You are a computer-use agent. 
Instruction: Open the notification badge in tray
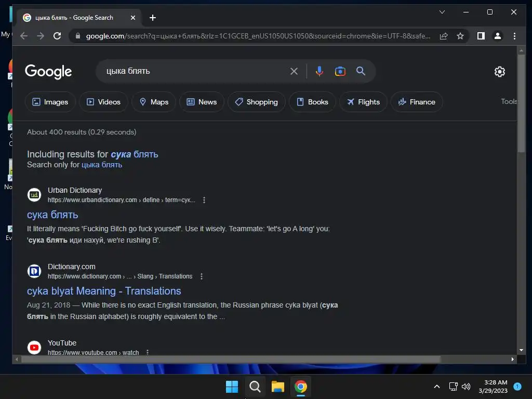[517, 386]
